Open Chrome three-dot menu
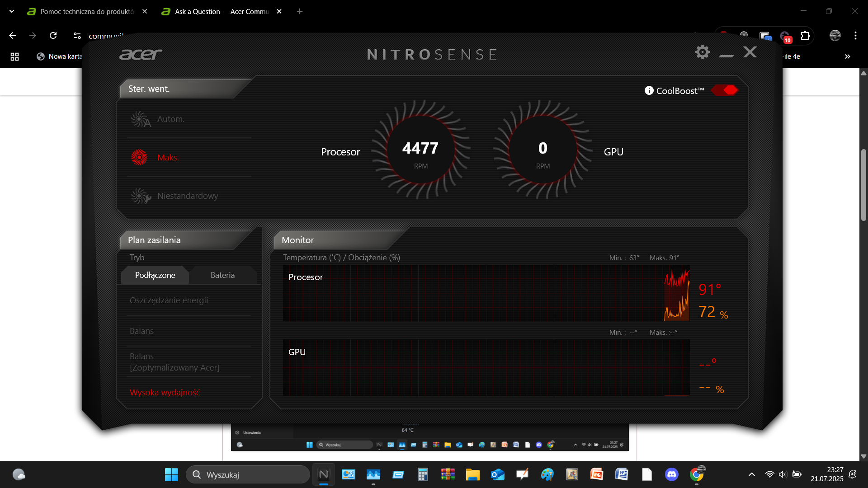This screenshot has height=488, width=868. (x=855, y=35)
